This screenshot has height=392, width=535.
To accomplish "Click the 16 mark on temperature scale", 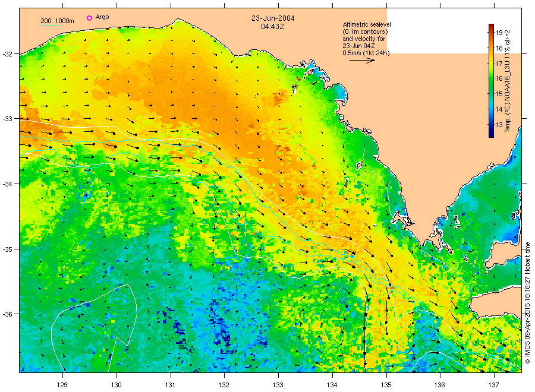I will 499,78.
